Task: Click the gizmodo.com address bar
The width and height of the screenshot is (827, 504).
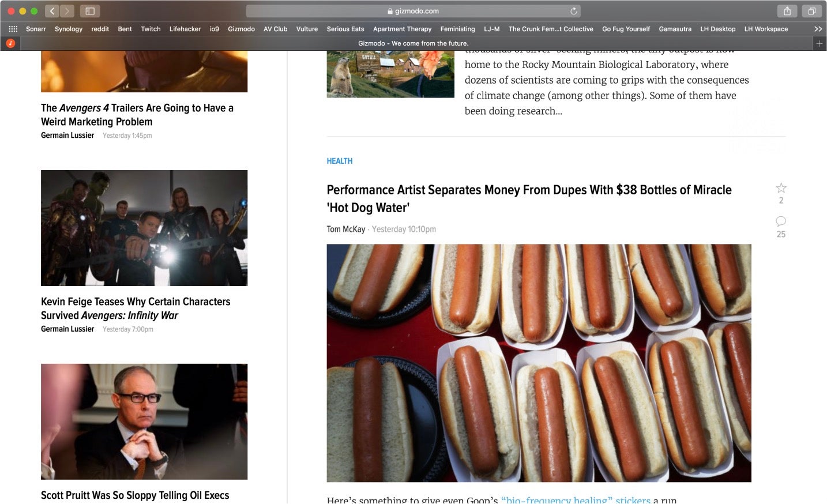Action: 413,11
